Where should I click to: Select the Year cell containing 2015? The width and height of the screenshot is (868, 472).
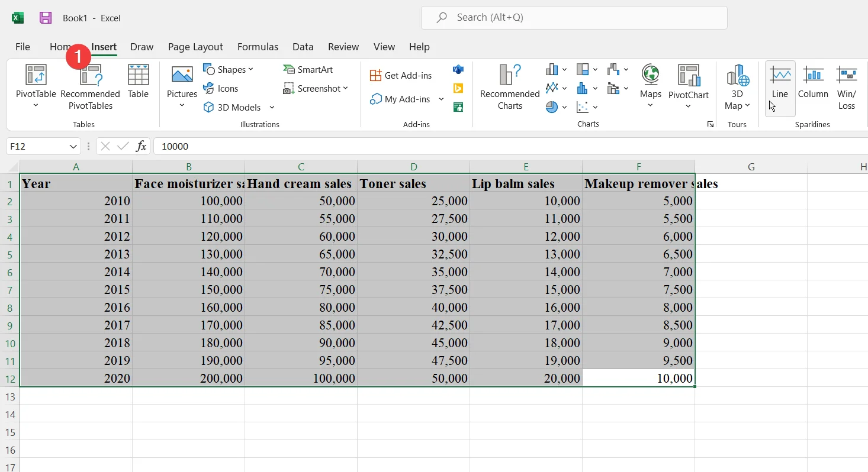(76, 289)
